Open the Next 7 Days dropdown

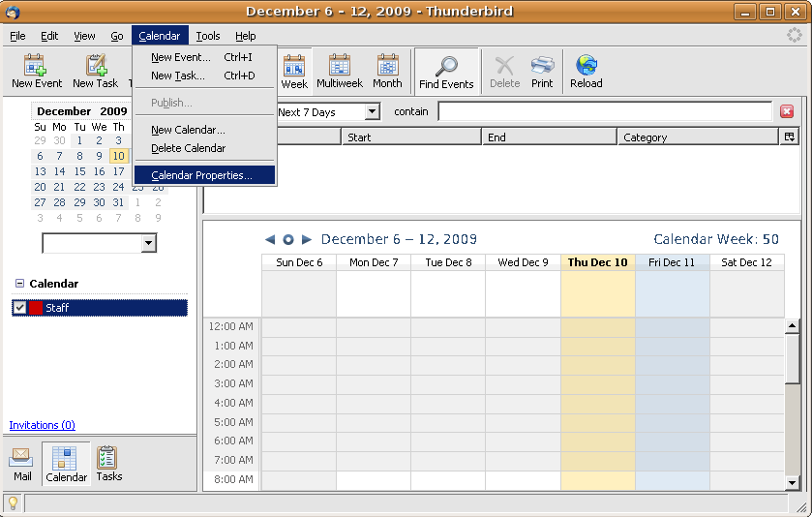372,112
